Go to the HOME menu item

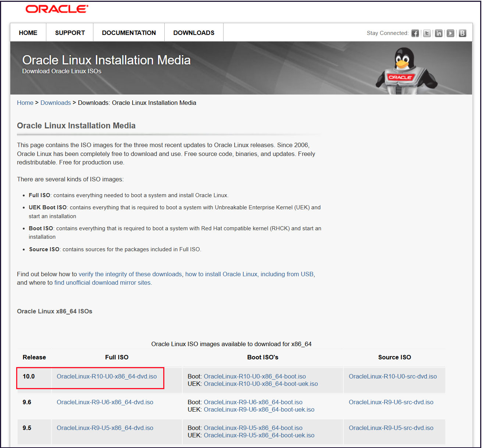point(28,33)
